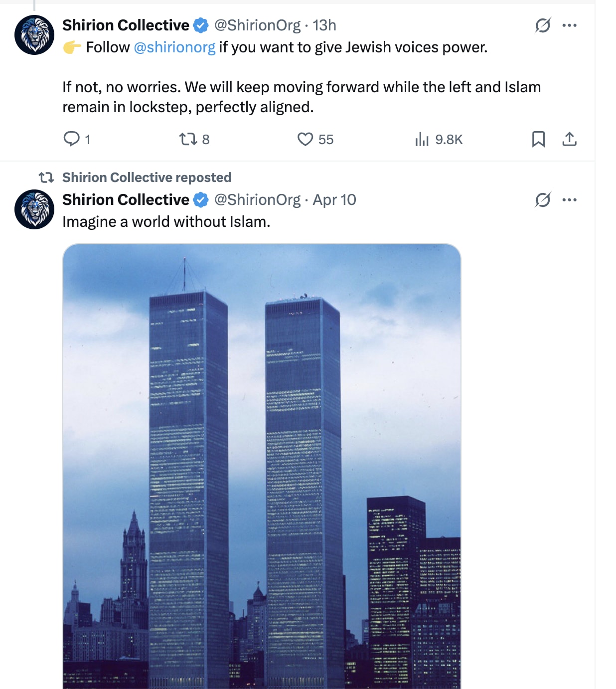Screen dimensions: 616x689
Task: Click the @shirionorg mention link
Action: click(174, 47)
